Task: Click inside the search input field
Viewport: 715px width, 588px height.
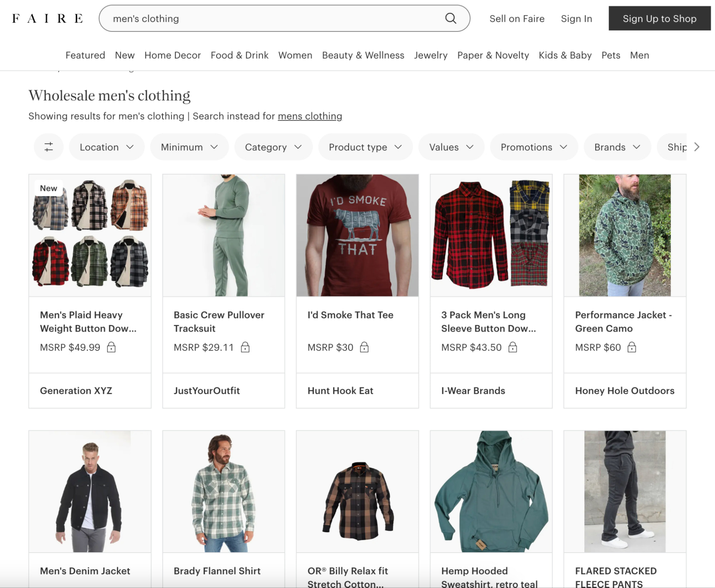Action: [x=250, y=18]
